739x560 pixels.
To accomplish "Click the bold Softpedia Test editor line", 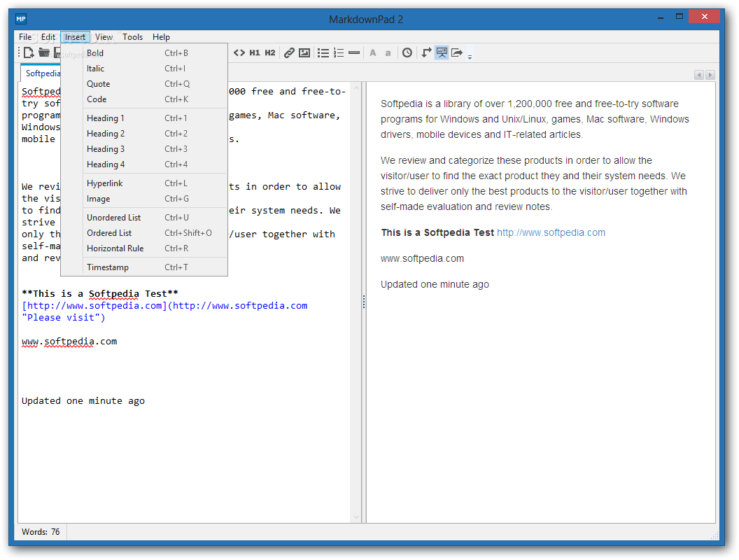I will pyautogui.click(x=100, y=294).
